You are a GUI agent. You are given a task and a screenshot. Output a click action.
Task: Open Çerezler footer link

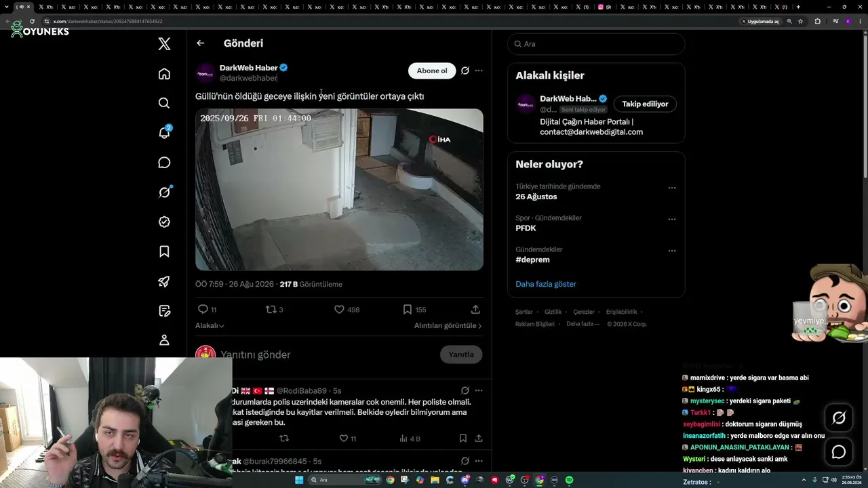coord(584,312)
